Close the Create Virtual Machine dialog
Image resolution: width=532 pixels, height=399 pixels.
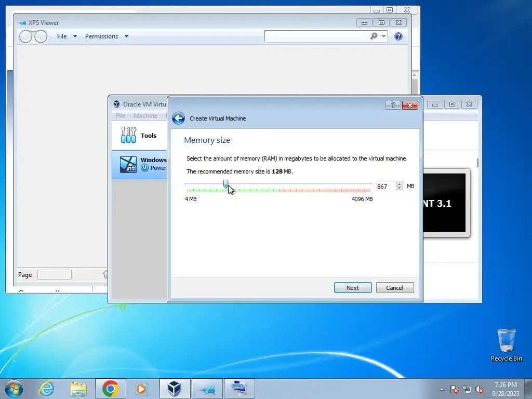point(410,105)
